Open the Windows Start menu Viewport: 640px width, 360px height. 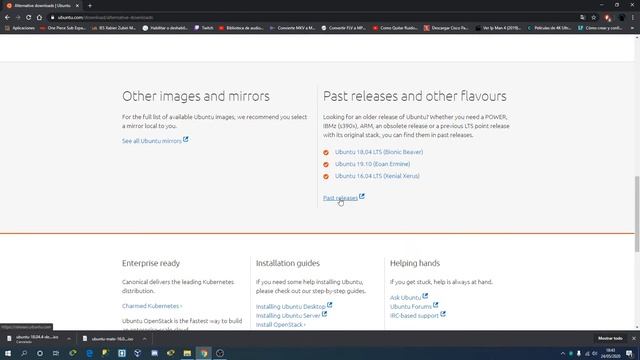[8, 353]
